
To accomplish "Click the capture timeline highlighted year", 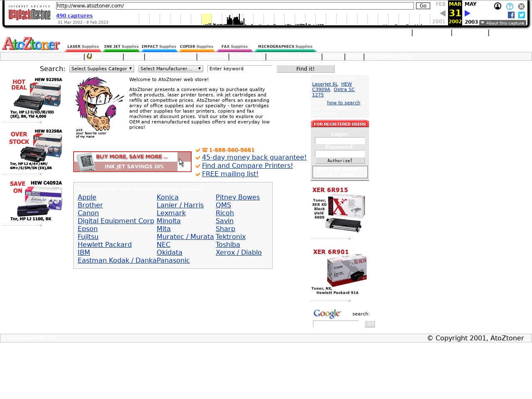I will pos(207,19).
